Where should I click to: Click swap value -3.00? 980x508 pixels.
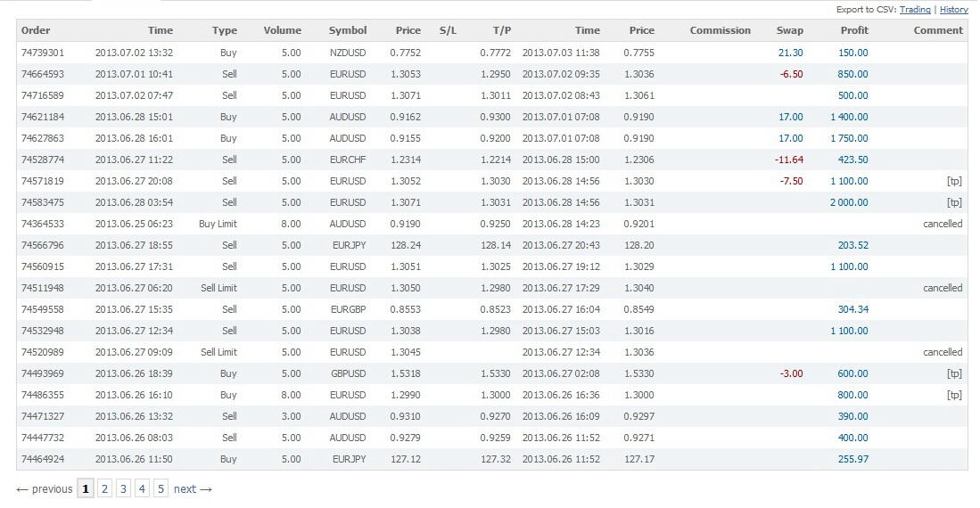tap(791, 373)
